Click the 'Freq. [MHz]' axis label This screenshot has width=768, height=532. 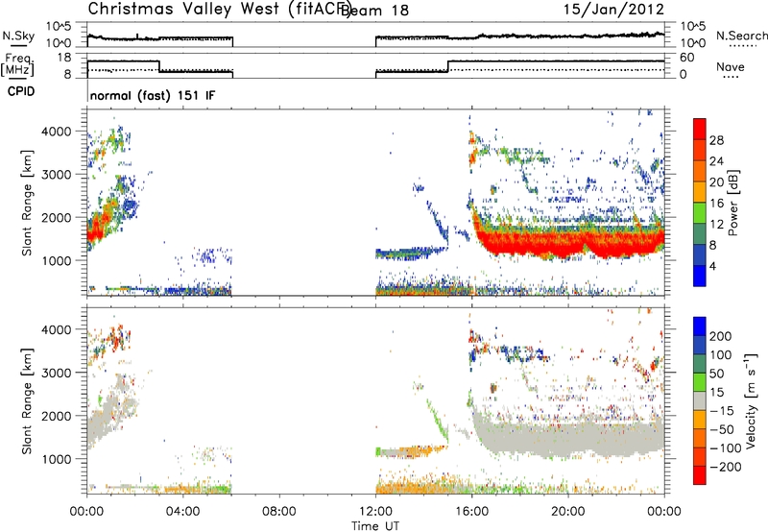click(x=17, y=64)
